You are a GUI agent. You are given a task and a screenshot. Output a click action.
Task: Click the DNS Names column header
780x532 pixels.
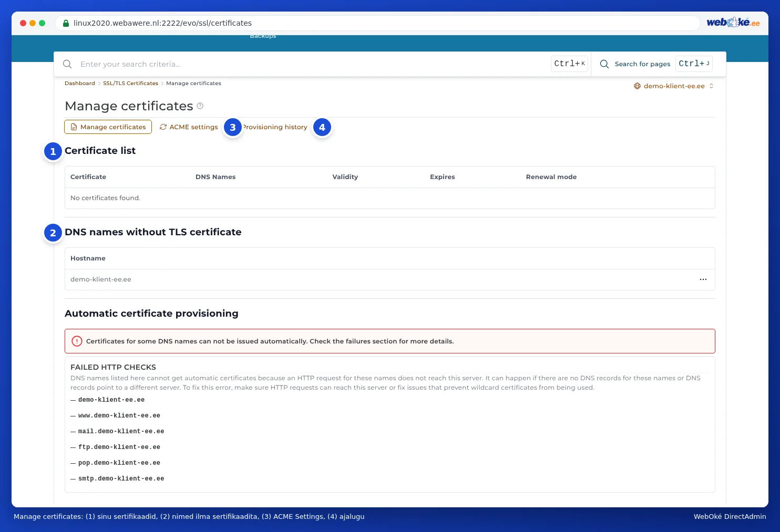pos(215,177)
